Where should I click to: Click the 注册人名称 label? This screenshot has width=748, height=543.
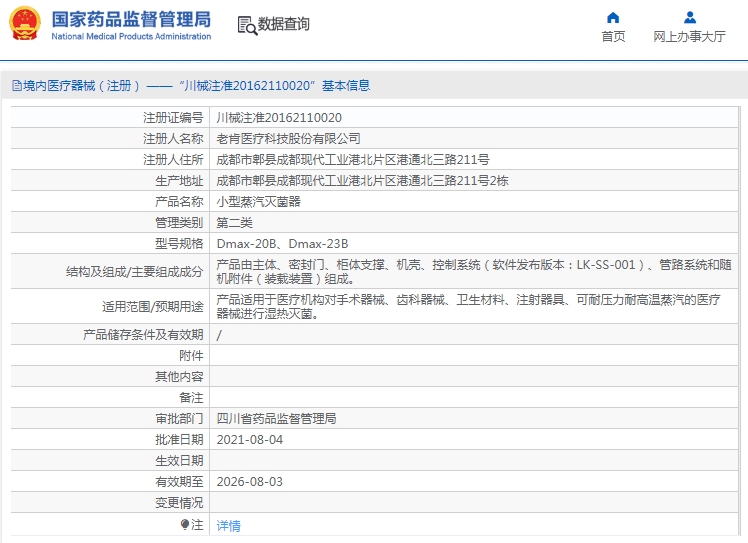(x=173, y=139)
